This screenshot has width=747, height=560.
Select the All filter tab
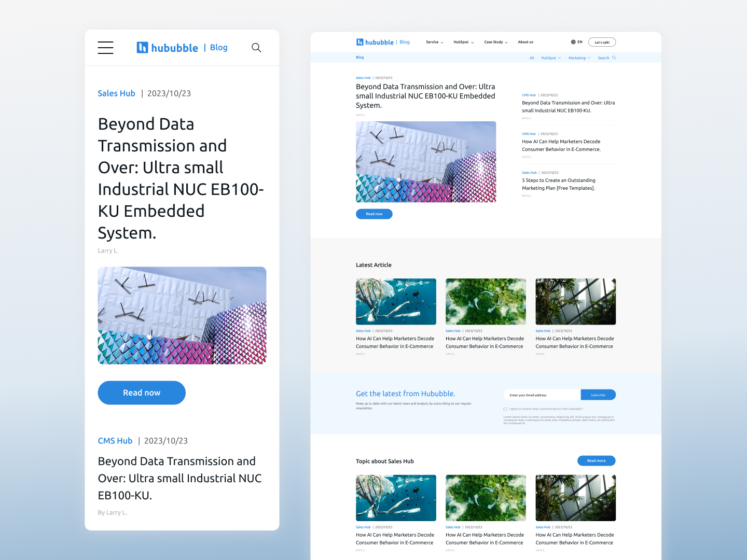[532, 58]
